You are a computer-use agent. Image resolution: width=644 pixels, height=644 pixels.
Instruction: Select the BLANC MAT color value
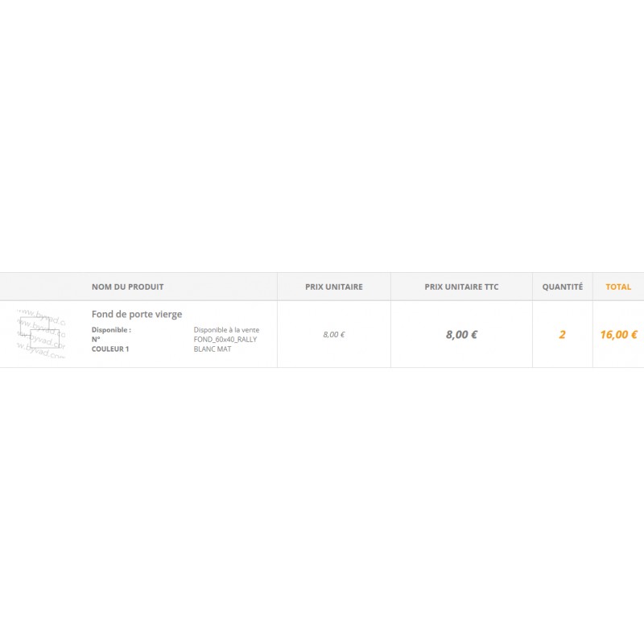click(x=213, y=349)
